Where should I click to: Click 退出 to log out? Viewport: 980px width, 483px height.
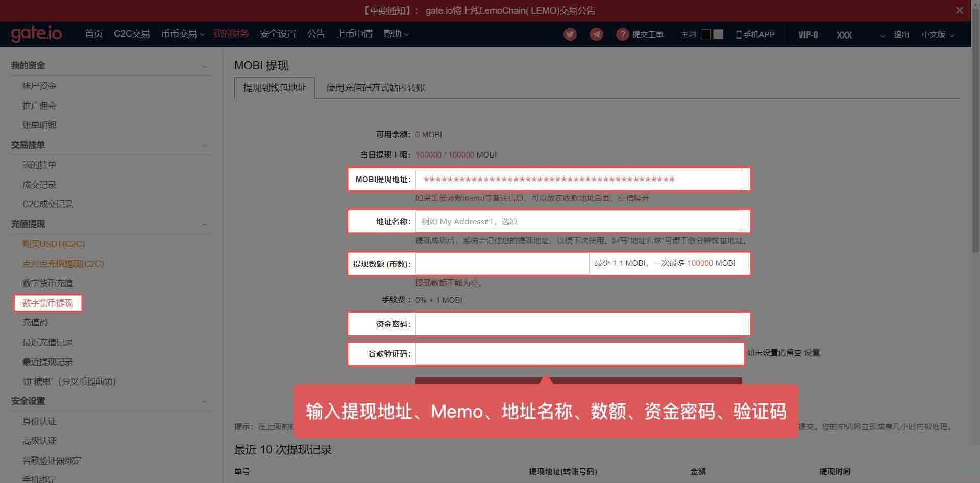901,34
